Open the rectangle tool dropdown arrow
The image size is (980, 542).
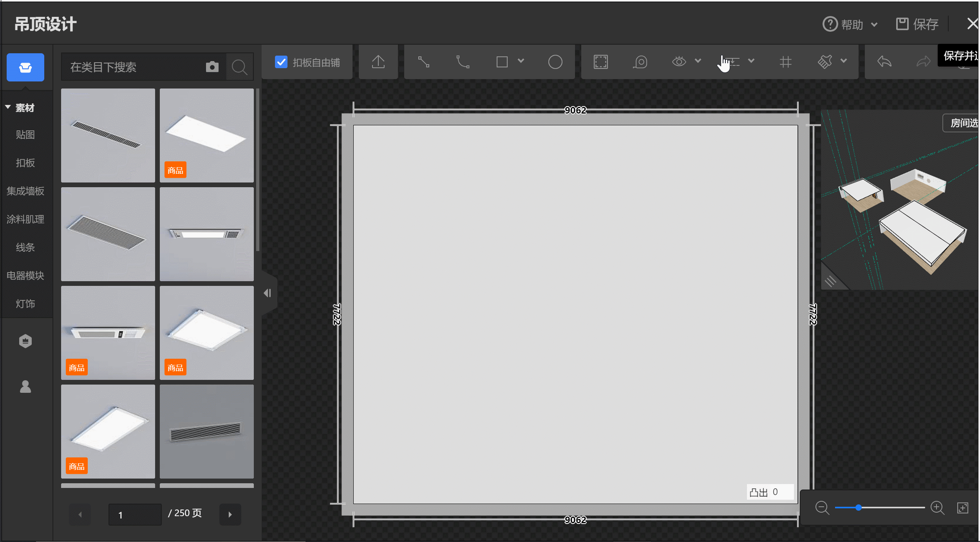click(x=521, y=61)
